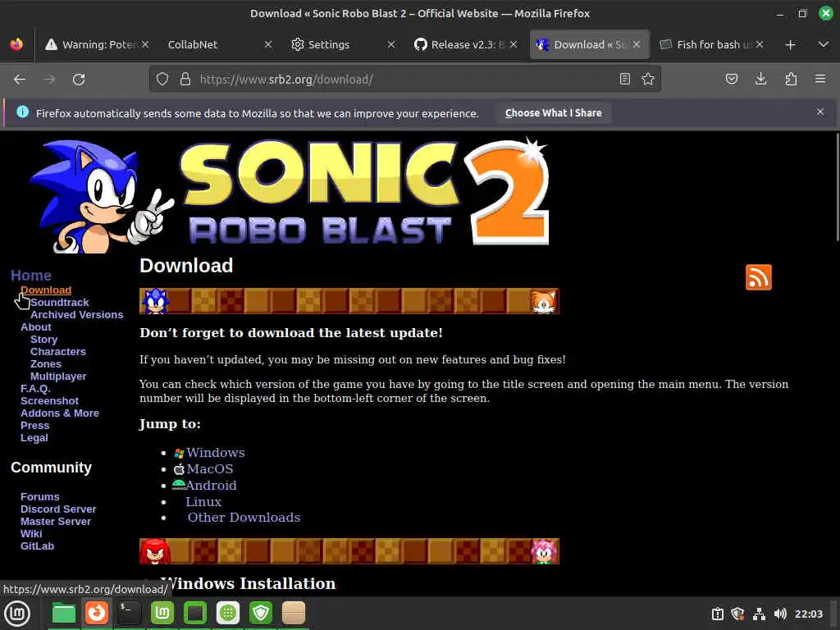Image resolution: width=840 pixels, height=630 pixels.
Task: Open the Multiplayer sidebar link
Action: [x=58, y=376]
